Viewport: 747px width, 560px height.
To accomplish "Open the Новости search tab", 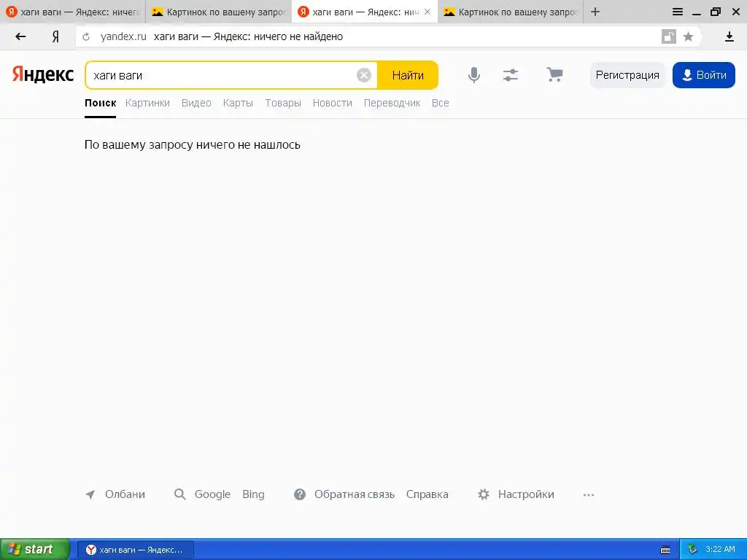I will pos(333,103).
